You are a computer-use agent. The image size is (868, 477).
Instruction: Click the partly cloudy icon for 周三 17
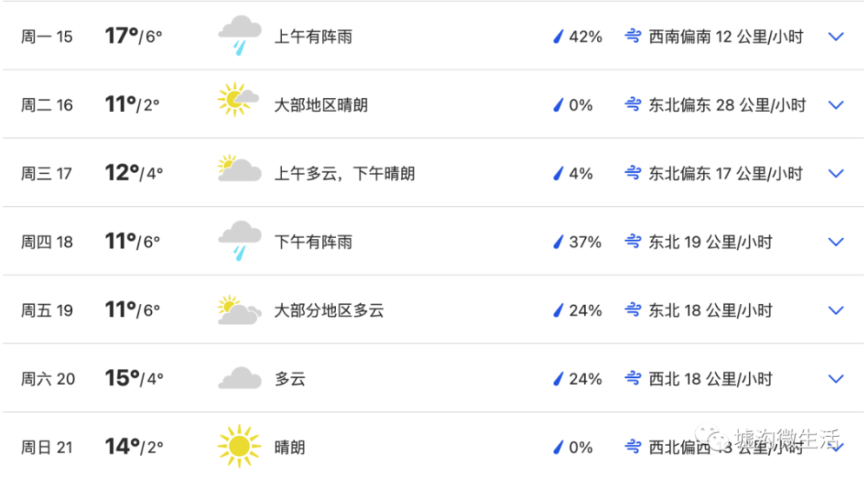240,169
